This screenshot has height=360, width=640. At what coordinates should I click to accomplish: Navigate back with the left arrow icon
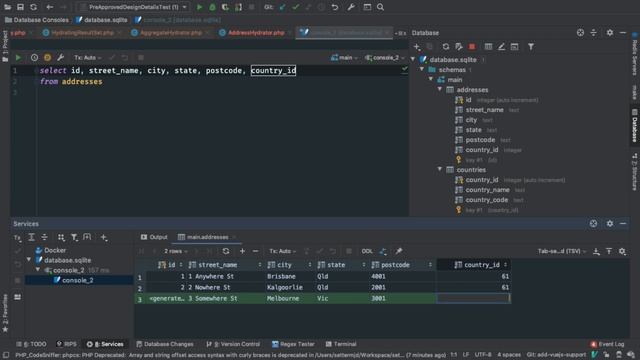click(50, 7)
